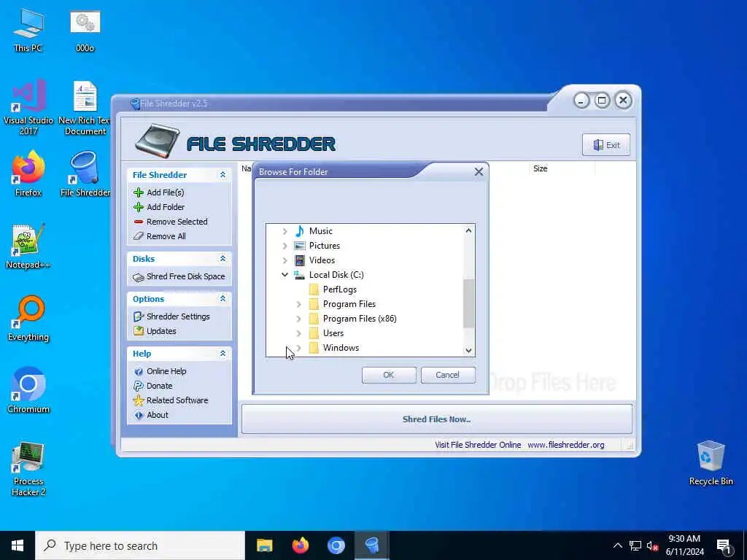Collapse the Local Disk (C:) node
The height and width of the screenshot is (560, 747).
(x=285, y=275)
